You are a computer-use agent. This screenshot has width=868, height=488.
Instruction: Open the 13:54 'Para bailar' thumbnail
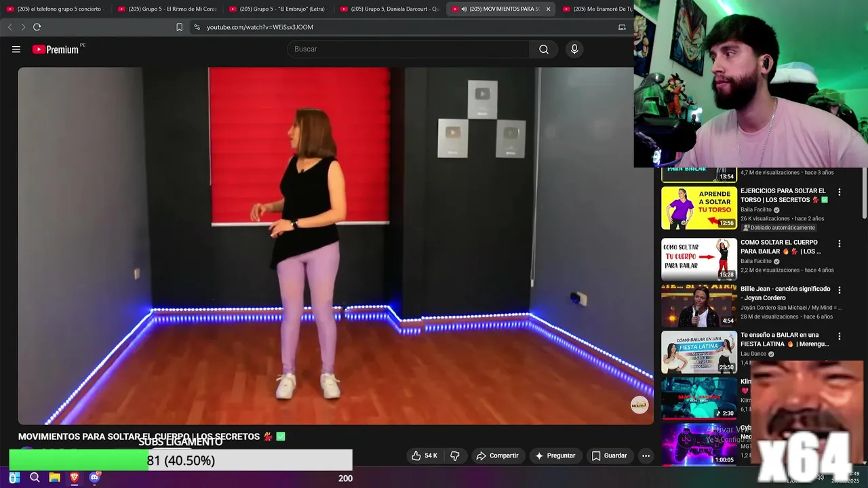click(x=699, y=175)
